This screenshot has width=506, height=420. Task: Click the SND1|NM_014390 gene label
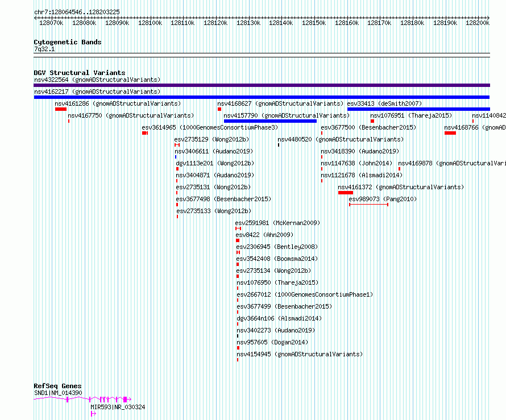tap(58, 393)
